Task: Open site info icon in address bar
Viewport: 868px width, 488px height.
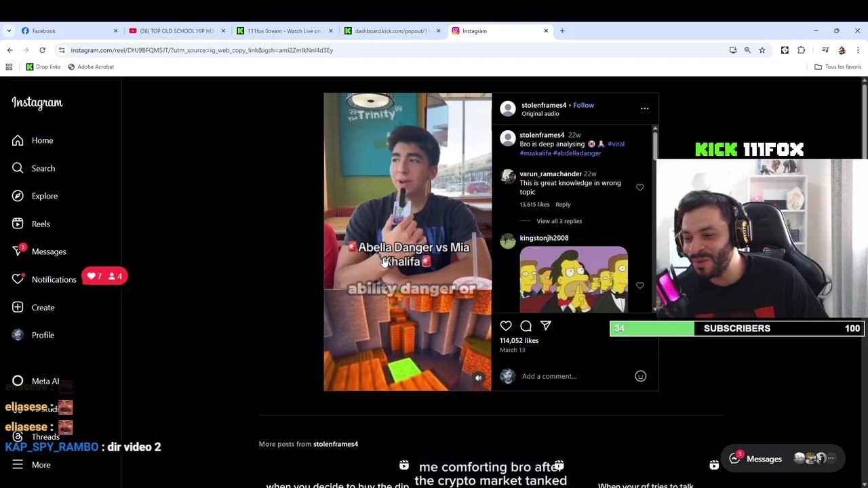Action: tap(62, 50)
